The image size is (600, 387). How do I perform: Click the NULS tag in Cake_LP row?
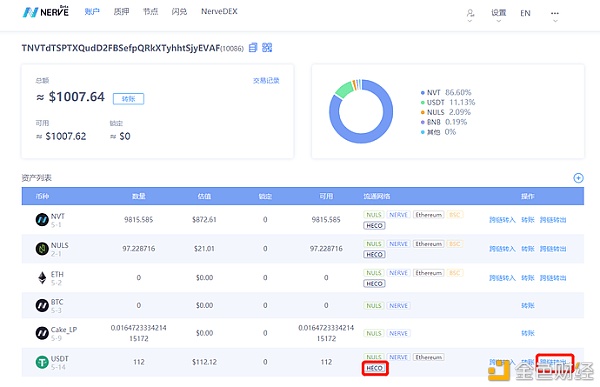(374, 333)
